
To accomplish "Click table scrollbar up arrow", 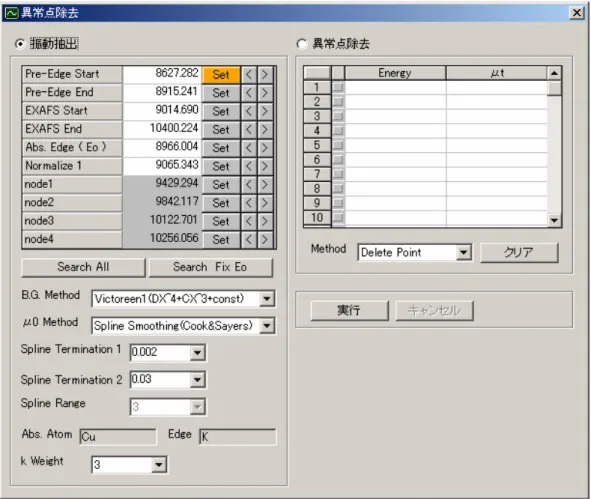I will [x=554, y=73].
